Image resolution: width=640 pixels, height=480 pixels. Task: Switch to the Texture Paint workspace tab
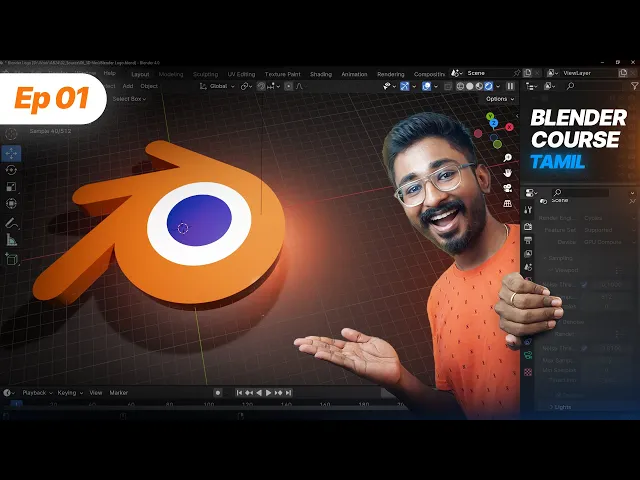point(282,74)
